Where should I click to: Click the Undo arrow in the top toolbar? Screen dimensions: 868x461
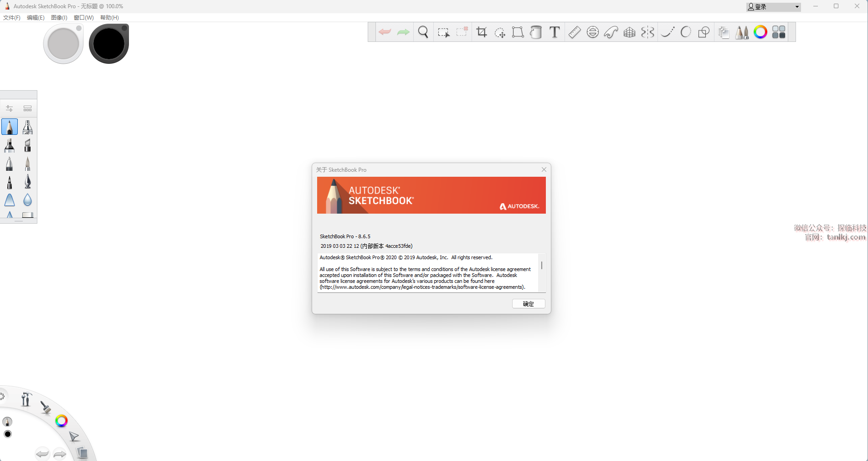pyautogui.click(x=385, y=32)
